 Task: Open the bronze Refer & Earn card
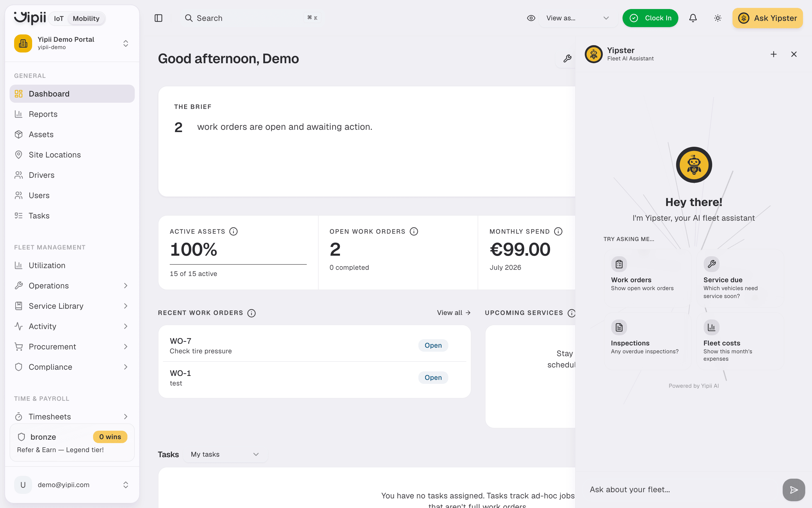coord(72,443)
